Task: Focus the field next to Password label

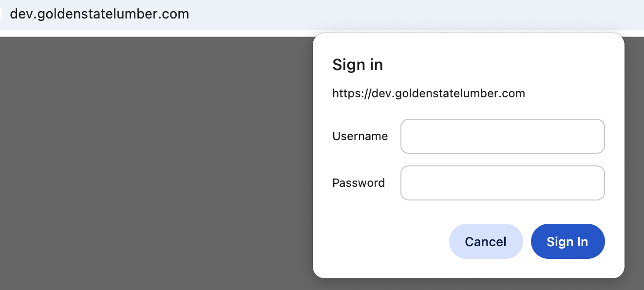Action: pyautogui.click(x=502, y=183)
